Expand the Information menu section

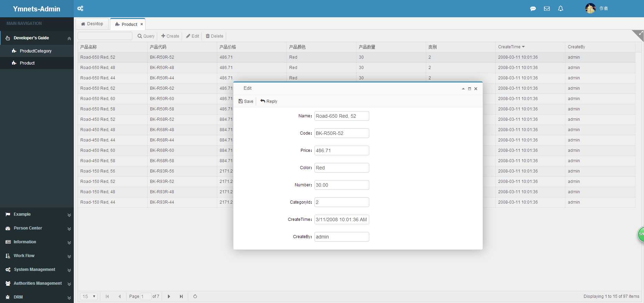click(37, 242)
